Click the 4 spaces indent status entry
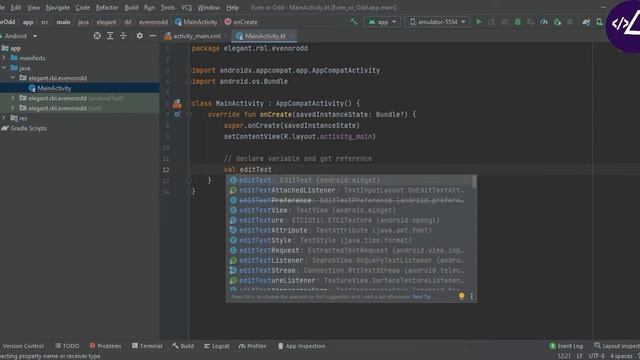The image size is (640, 360). click(x=621, y=356)
